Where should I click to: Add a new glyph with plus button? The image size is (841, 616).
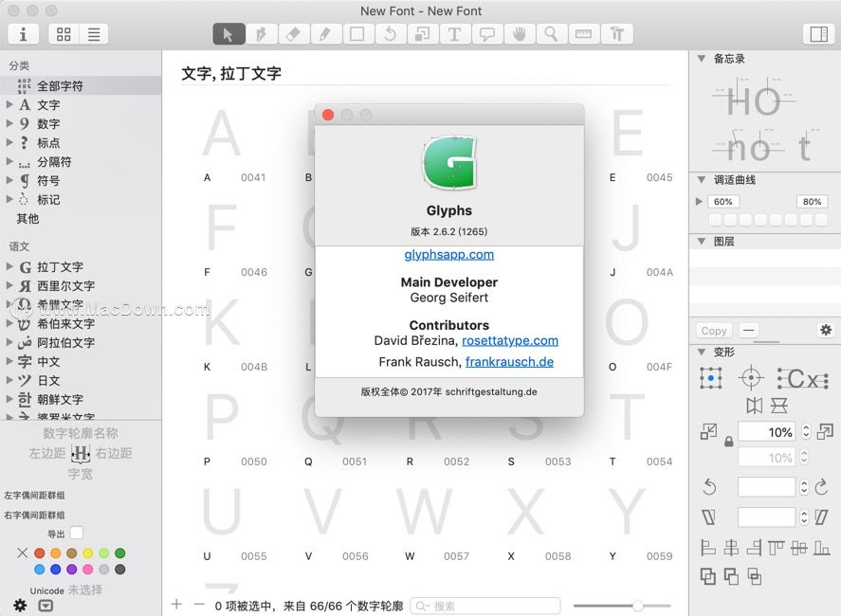point(176,605)
